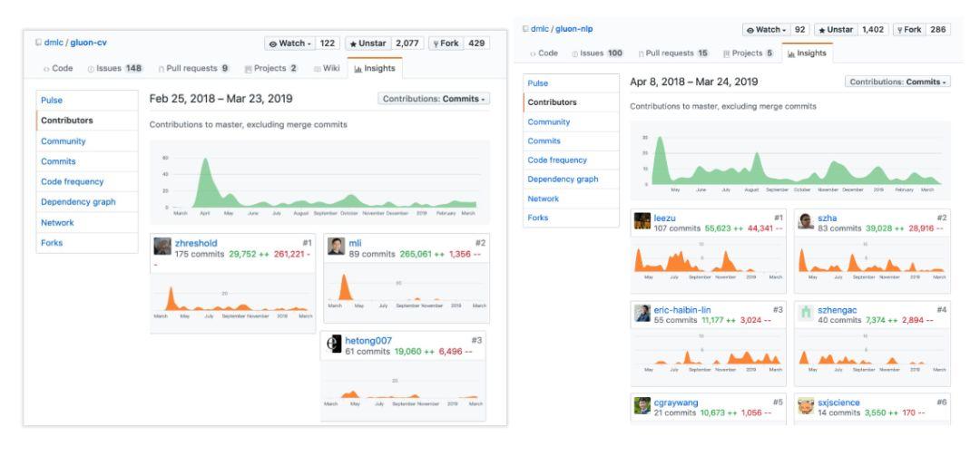Image resolution: width=980 pixels, height=456 pixels.
Task: Open Network in gluon-nlp sidebar
Action: [x=572, y=199]
